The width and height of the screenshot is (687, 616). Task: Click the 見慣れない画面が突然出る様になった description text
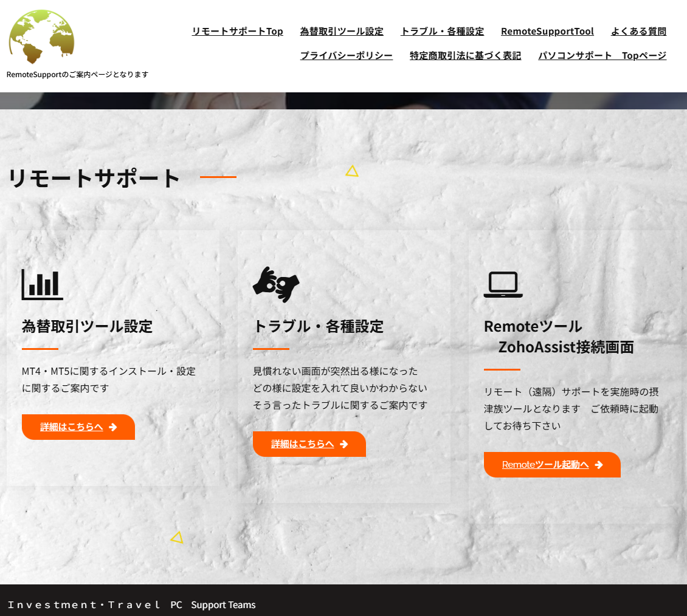(340, 388)
